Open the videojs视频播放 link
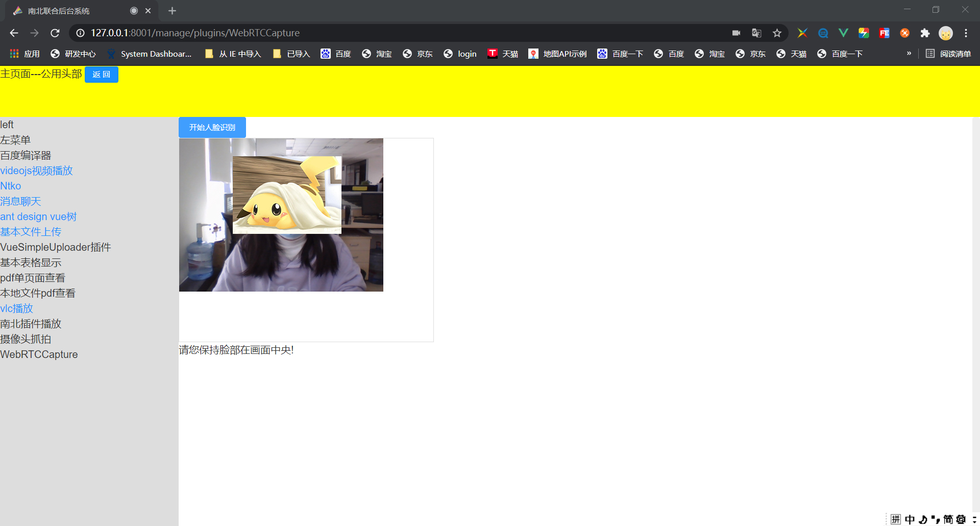The height and width of the screenshot is (526, 980). click(x=36, y=171)
